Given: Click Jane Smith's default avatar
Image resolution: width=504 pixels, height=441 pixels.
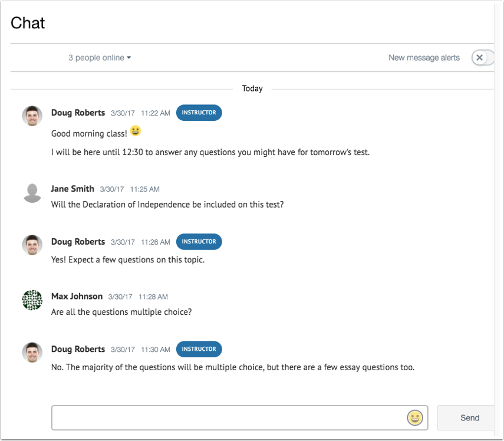Looking at the screenshot, I should (32, 193).
